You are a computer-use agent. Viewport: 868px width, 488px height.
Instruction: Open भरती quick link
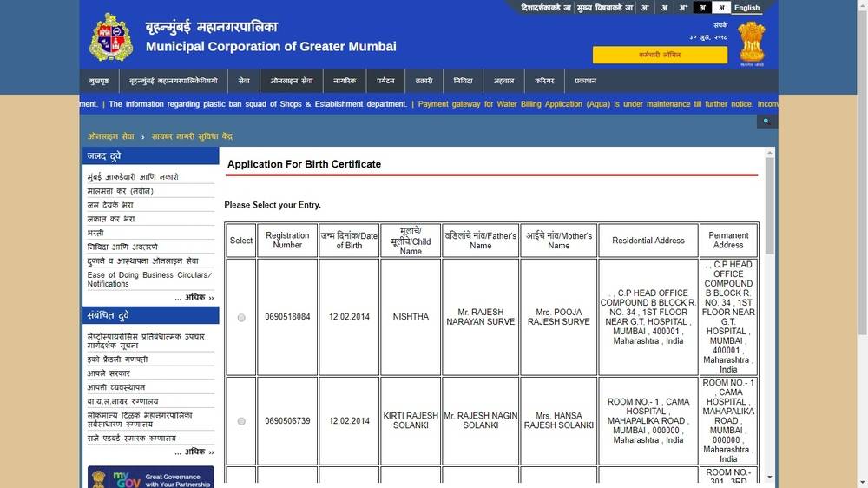click(95, 233)
